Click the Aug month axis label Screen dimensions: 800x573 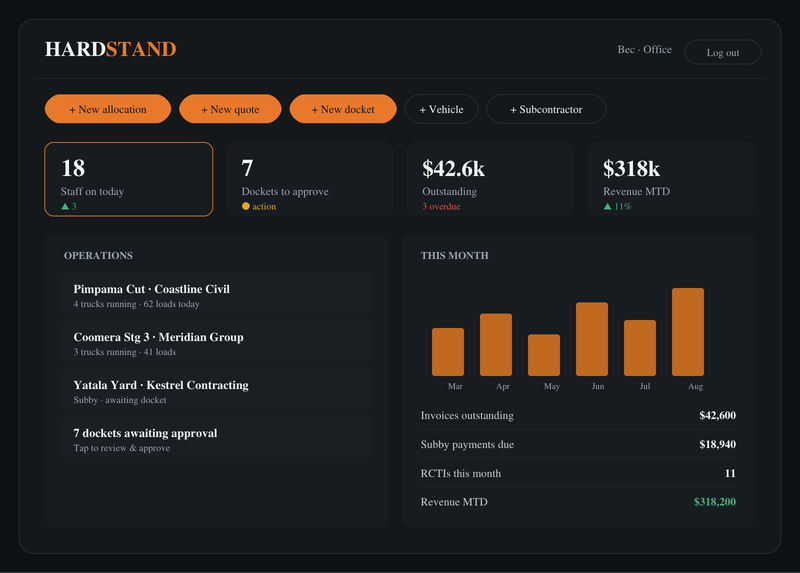pyautogui.click(x=695, y=386)
